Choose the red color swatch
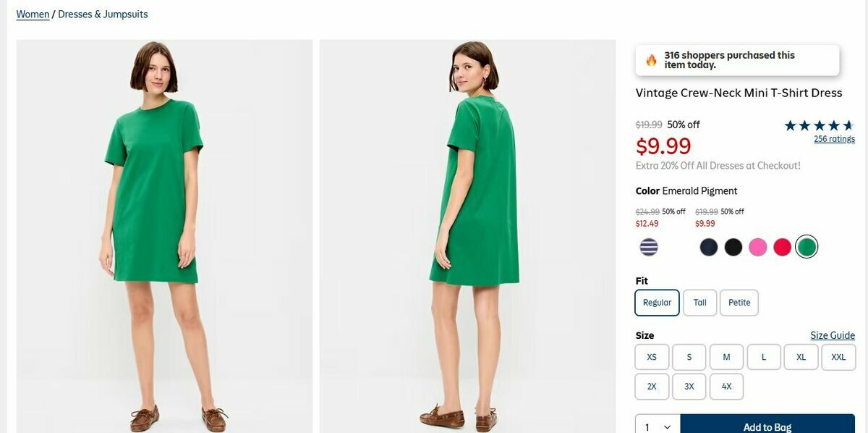This screenshot has height=433, width=868. coord(782,248)
